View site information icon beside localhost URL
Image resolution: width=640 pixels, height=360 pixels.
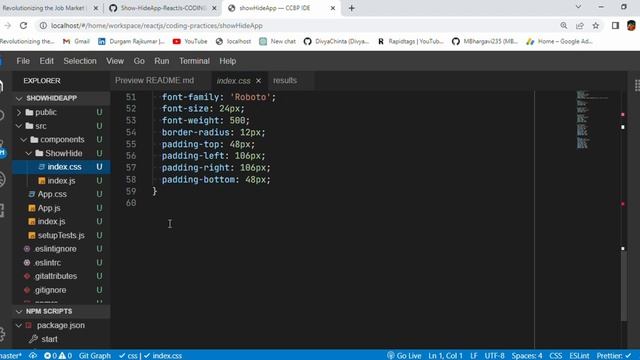point(43,25)
